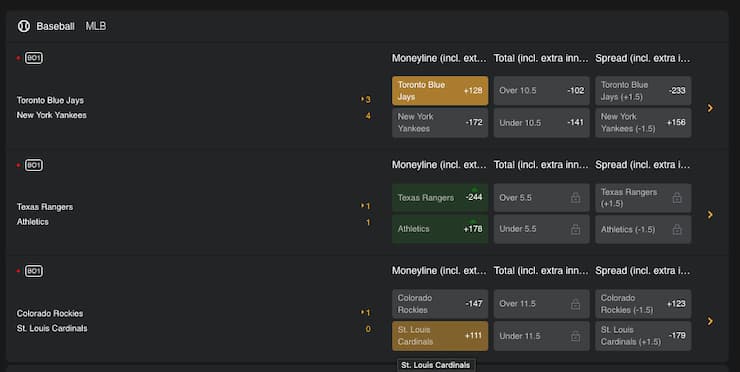Click Total header in Rockies game
The width and height of the screenshot is (740, 372).
[541, 271]
